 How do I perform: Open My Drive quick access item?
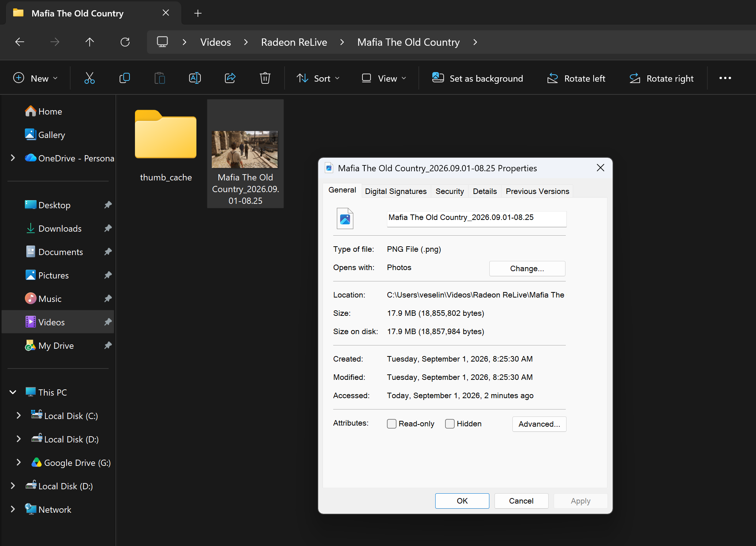pyautogui.click(x=49, y=345)
